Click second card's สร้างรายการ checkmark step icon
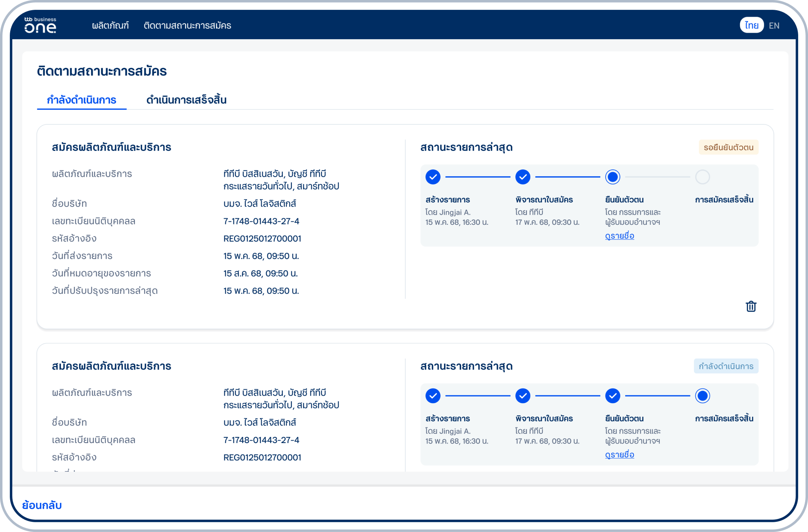This screenshot has width=808, height=532. (433, 396)
